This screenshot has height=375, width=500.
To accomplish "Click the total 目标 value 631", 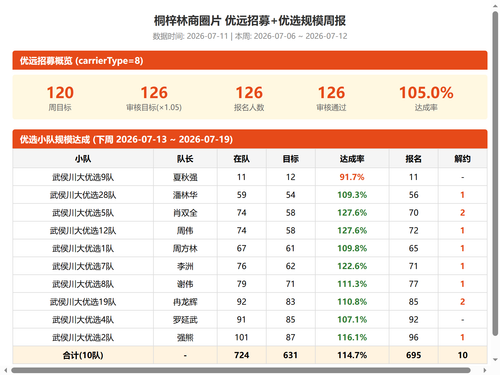I will coord(291,355).
